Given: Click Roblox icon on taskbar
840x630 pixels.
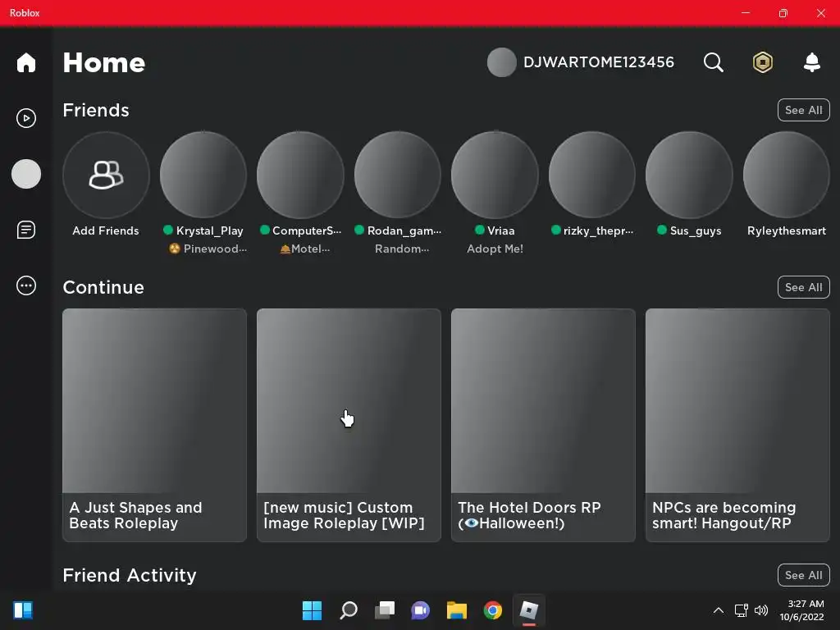Looking at the screenshot, I should 529,610.
